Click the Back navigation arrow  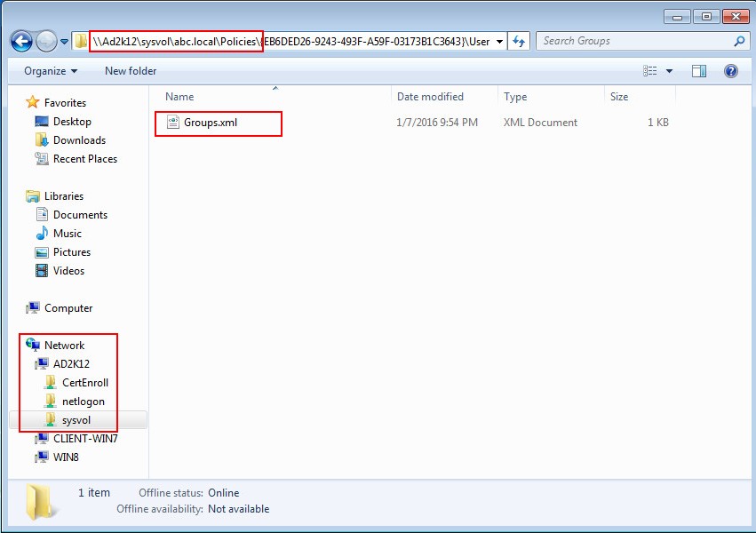pyautogui.click(x=21, y=42)
